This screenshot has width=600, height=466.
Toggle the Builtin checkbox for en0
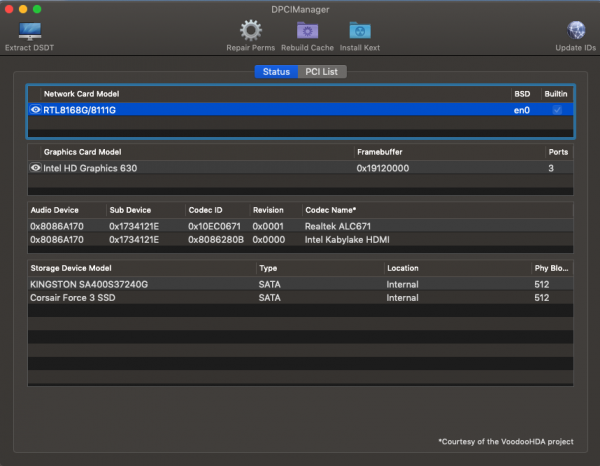coord(557,110)
